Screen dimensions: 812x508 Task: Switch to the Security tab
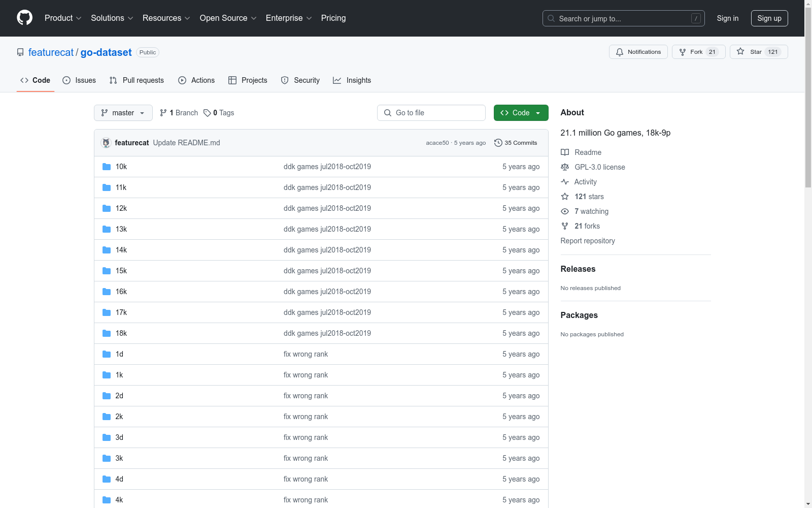click(300, 80)
